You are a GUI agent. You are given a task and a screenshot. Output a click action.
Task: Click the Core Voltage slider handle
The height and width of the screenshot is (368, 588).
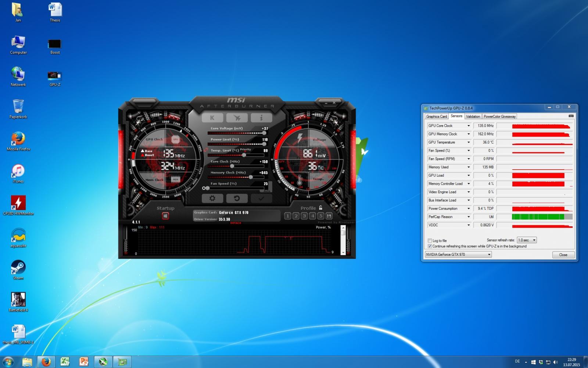264,133
